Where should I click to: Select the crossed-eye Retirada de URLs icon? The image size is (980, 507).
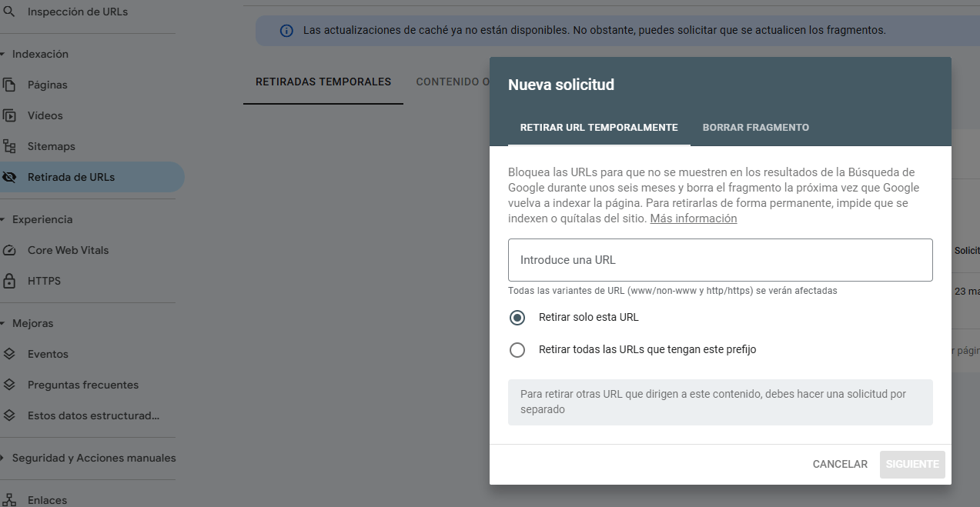(x=14, y=177)
